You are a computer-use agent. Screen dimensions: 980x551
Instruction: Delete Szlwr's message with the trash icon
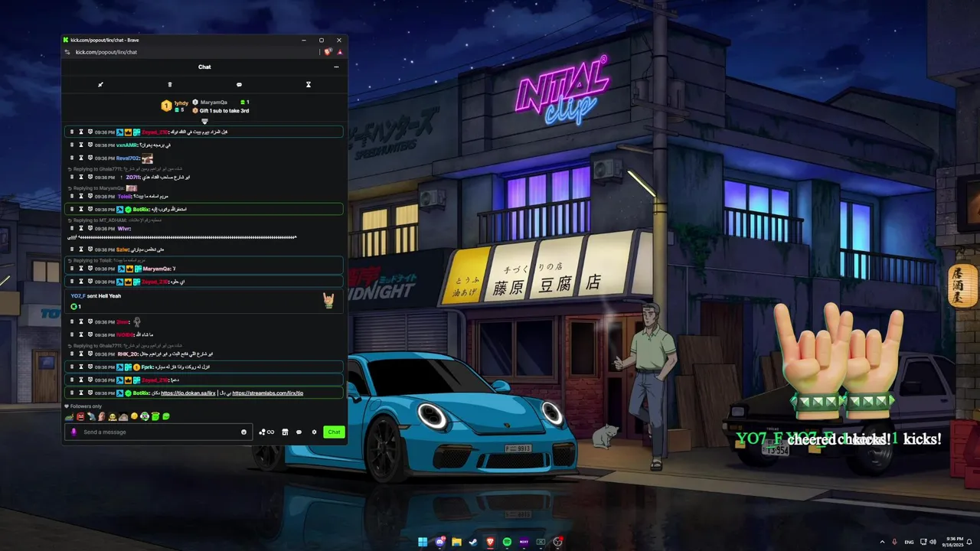[x=72, y=249]
